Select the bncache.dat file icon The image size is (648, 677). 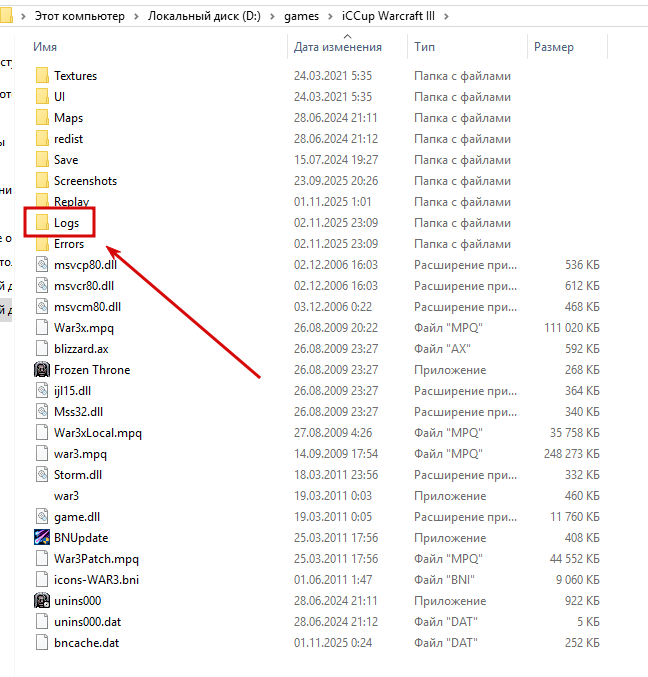pyautogui.click(x=42, y=643)
